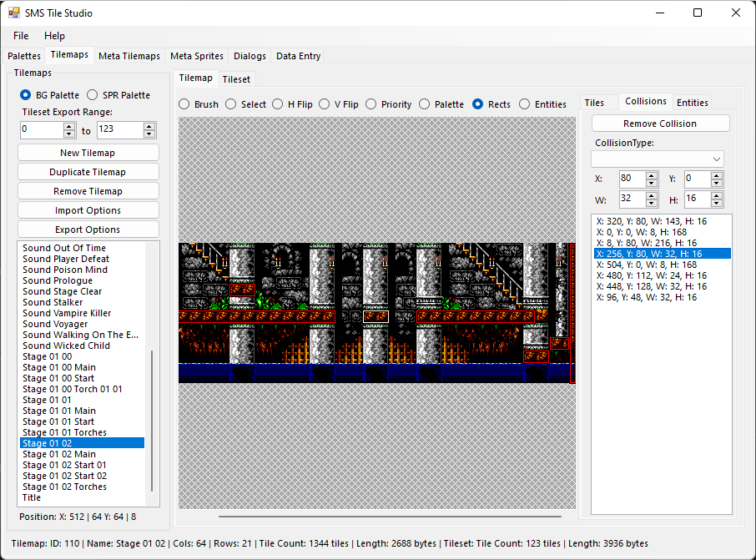
Task: Increment the collision H value
Action: [717, 195]
